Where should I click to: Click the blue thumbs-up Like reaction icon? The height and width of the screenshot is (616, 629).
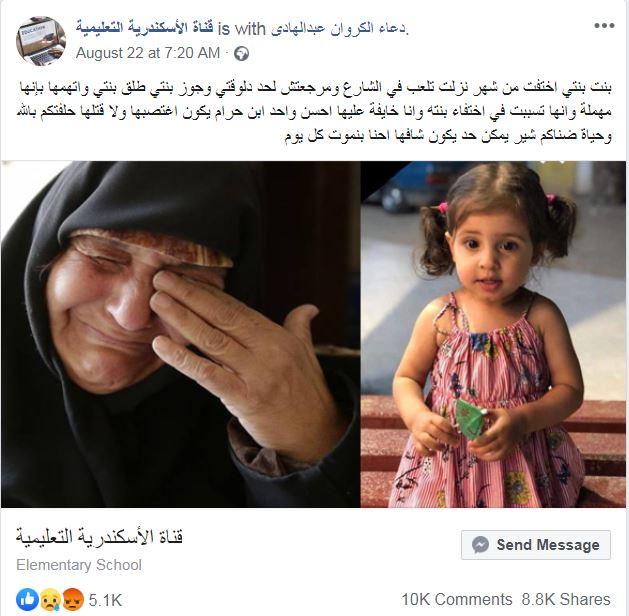tap(27, 599)
